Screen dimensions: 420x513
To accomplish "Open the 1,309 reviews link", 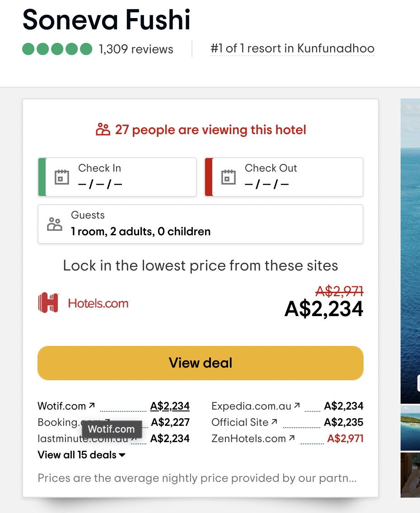I will [x=136, y=49].
